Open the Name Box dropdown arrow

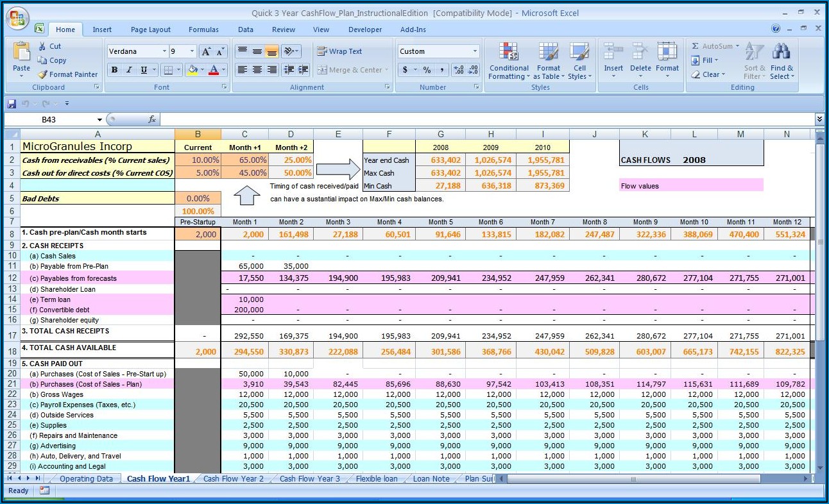99,120
